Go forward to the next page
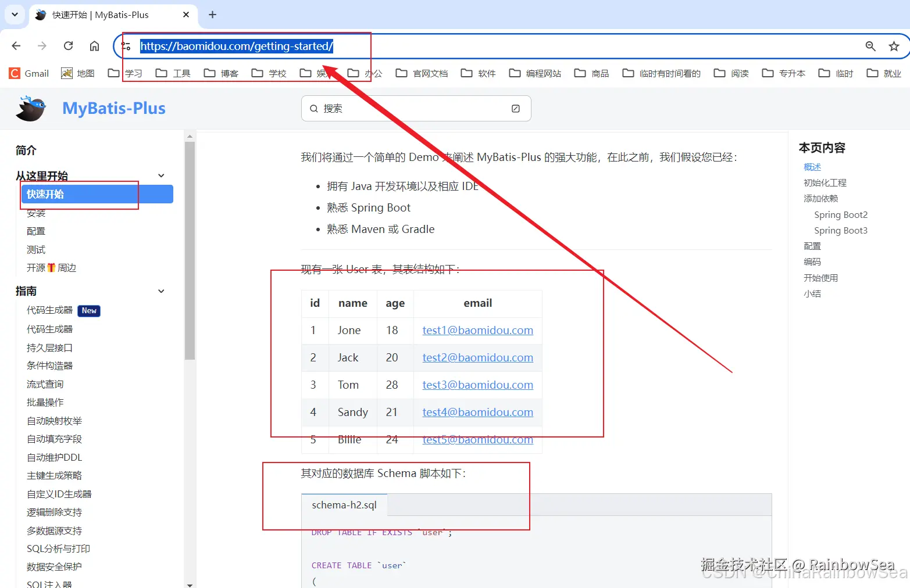This screenshot has width=910, height=588. click(42, 46)
